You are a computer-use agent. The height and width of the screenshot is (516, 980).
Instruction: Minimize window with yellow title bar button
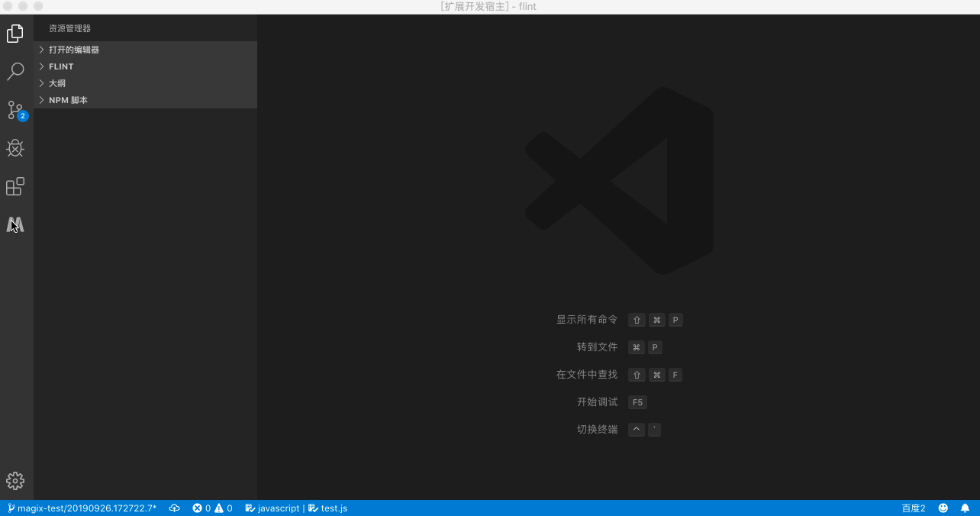pyautogui.click(x=24, y=6)
